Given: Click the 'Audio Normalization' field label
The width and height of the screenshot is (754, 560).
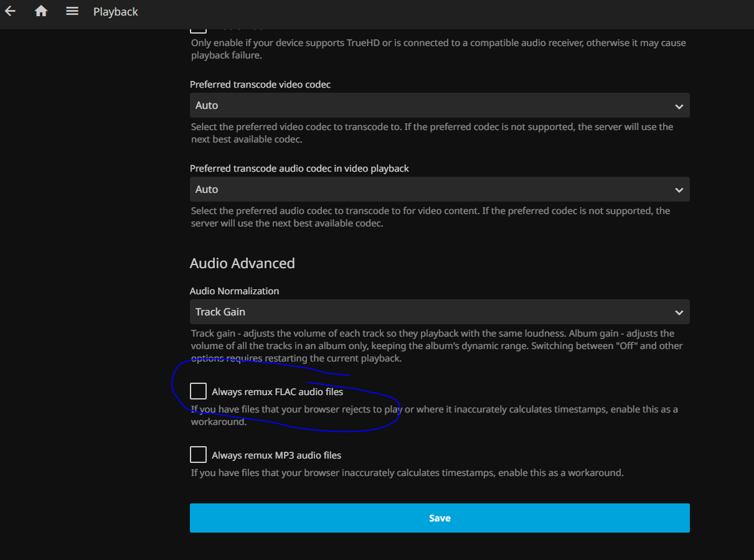Looking at the screenshot, I should pos(234,291).
